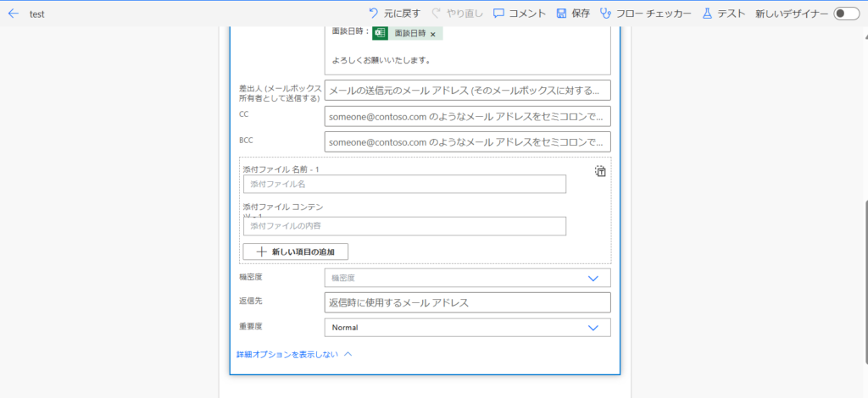This screenshot has width=868, height=398.
Task: Click into the CC address field
Action: click(467, 117)
